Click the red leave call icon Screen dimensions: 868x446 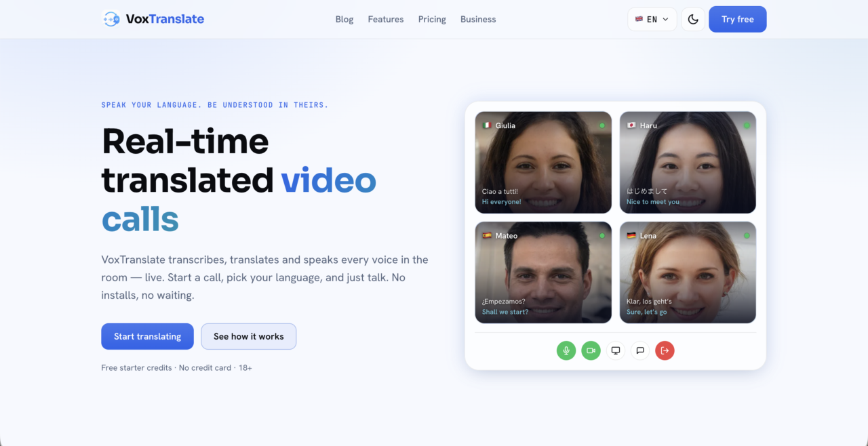(665, 350)
